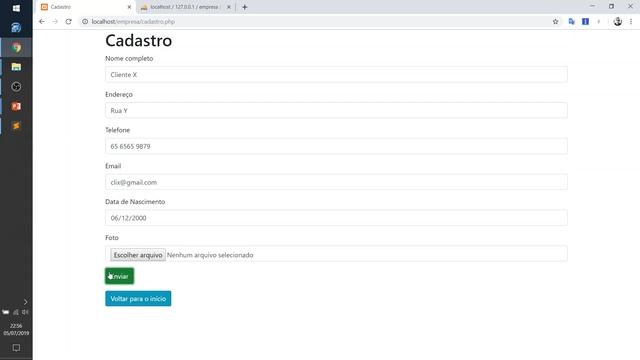Bookmark this page with the star icon

(x=556, y=22)
